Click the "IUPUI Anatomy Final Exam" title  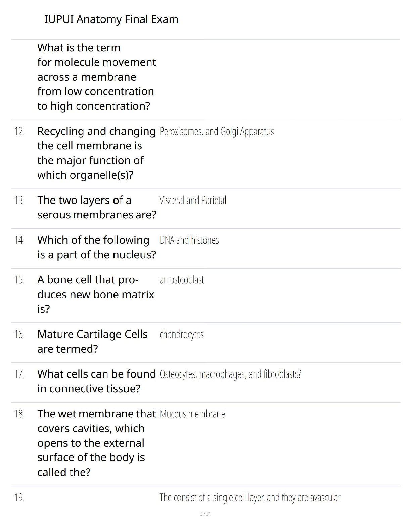pos(111,19)
